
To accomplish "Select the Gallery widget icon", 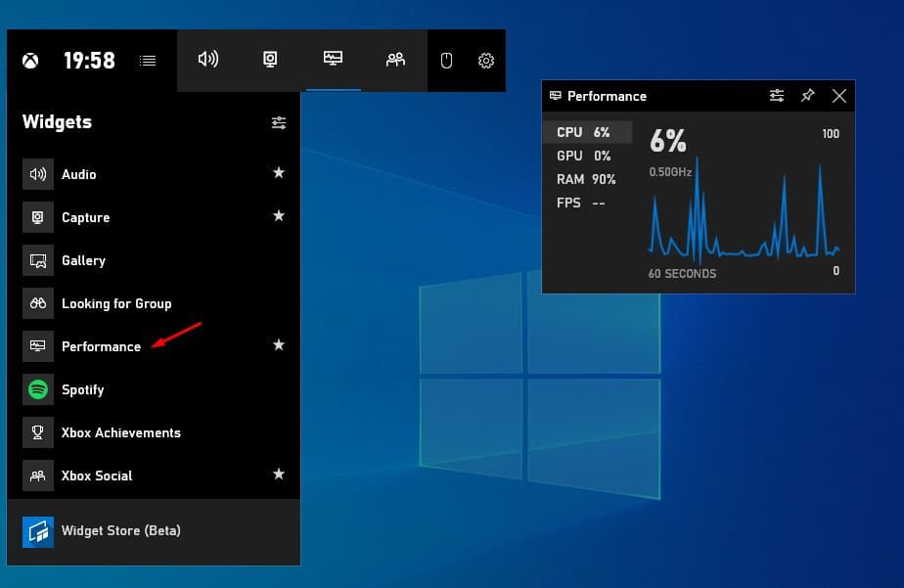I will point(38,260).
